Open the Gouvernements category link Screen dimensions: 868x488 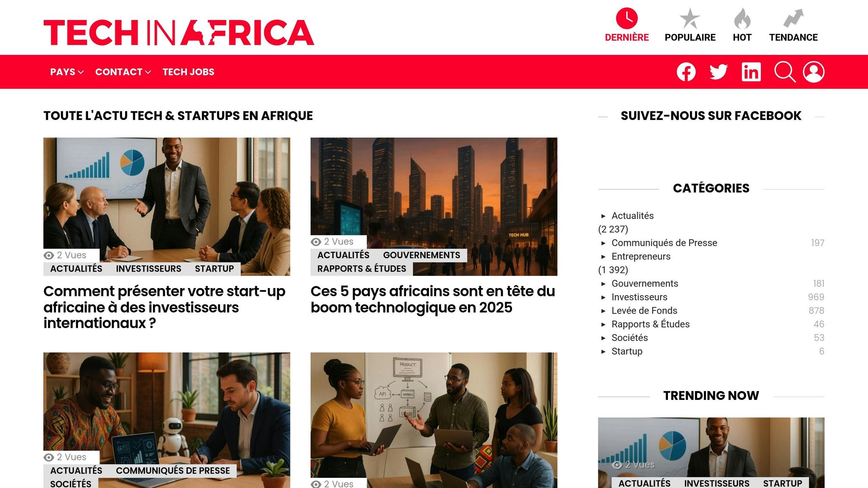click(644, 283)
